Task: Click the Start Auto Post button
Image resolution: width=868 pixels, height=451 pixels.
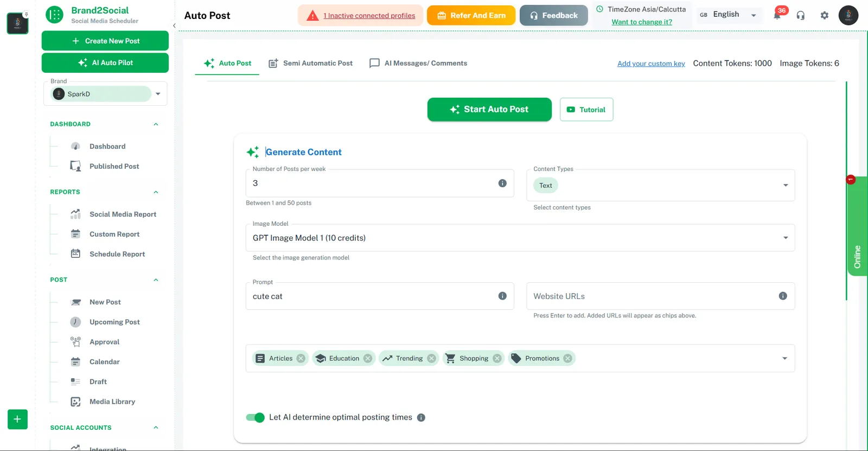Action: (x=489, y=110)
